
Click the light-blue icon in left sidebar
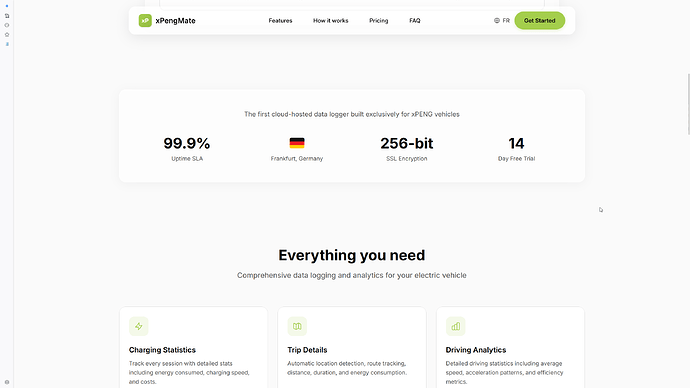pyautogui.click(x=7, y=44)
